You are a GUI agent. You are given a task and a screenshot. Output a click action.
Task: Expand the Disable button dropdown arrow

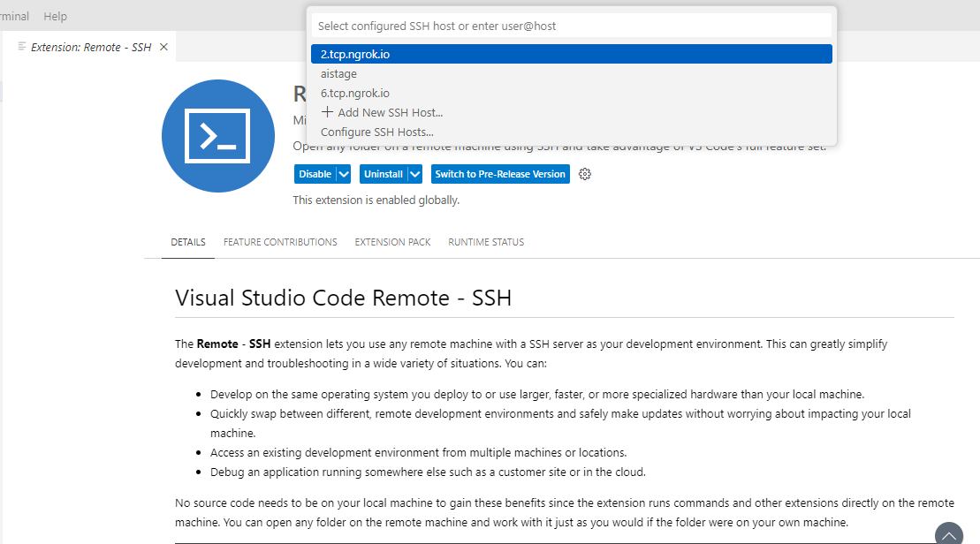(344, 174)
